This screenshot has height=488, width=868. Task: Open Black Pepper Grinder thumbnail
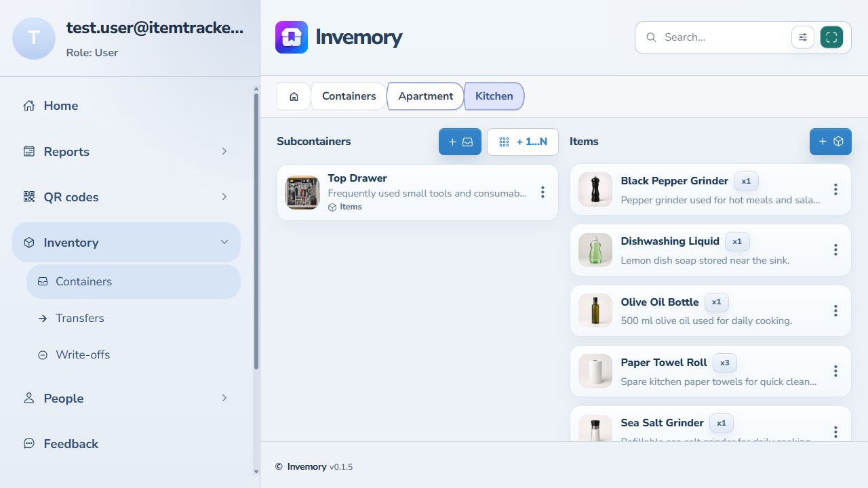pos(595,190)
